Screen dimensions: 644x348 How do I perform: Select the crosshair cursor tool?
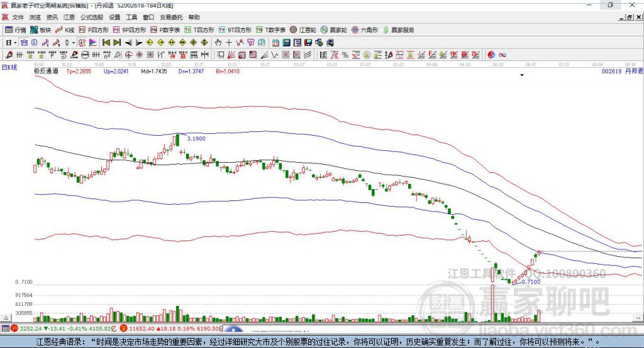(x=229, y=43)
